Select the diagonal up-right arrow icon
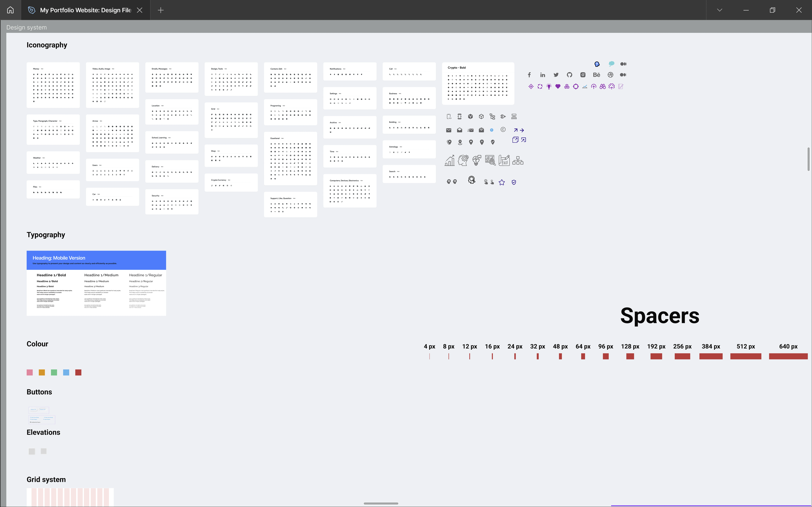Image resolution: width=812 pixels, height=507 pixels. pos(516,130)
